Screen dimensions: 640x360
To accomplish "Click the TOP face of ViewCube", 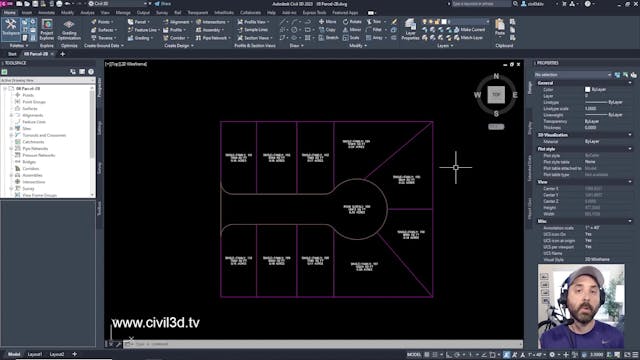I will click(496, 94).
